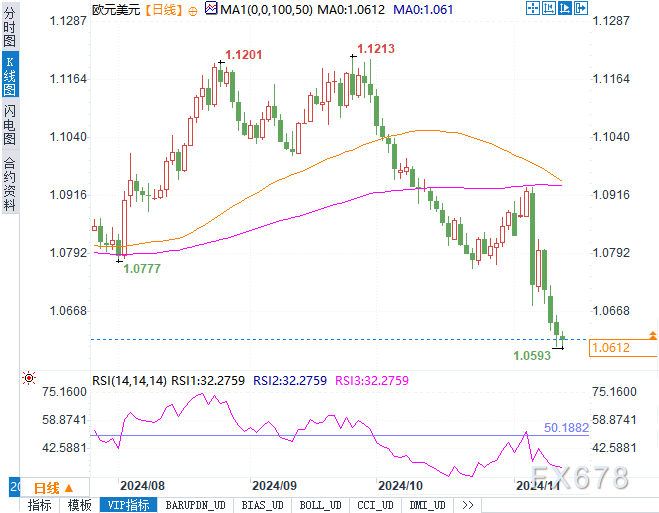This screenshot has height=513, width=659.
Task: Switch to the 分时图 view
Action: tap(9, 30)
